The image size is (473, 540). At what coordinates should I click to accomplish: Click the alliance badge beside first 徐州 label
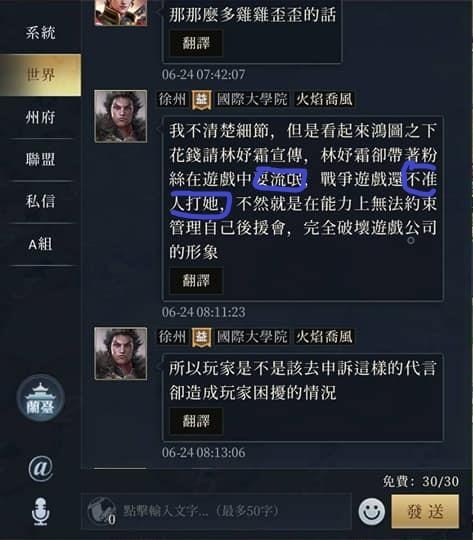point(202,100)
